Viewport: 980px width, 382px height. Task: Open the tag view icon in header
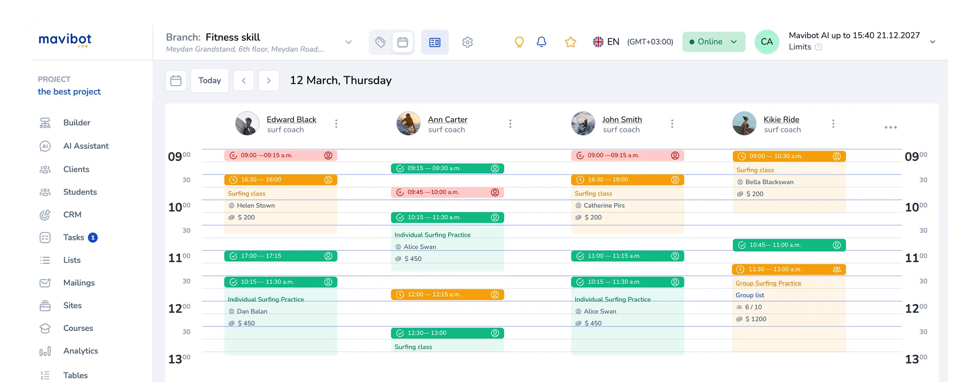pos(380,42)
